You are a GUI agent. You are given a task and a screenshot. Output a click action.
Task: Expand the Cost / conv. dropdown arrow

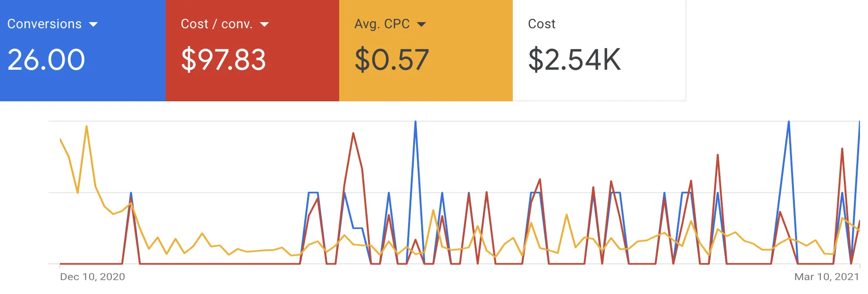point(265,24)
